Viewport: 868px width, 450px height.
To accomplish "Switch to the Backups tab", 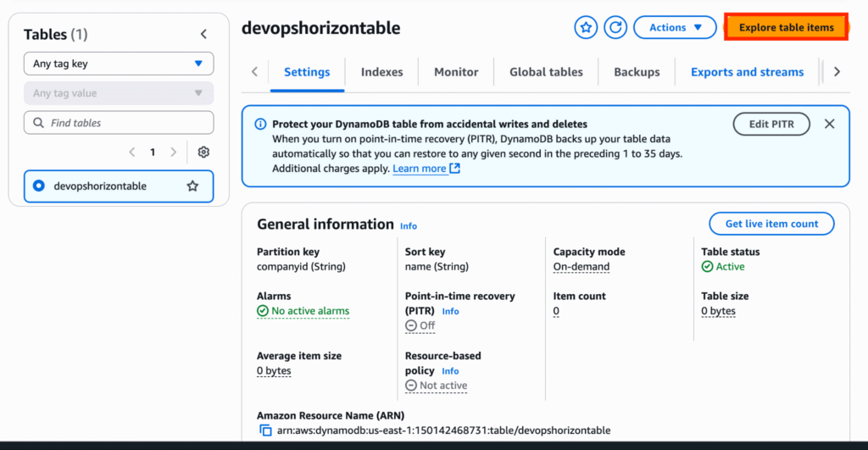I will pos(637,72).
